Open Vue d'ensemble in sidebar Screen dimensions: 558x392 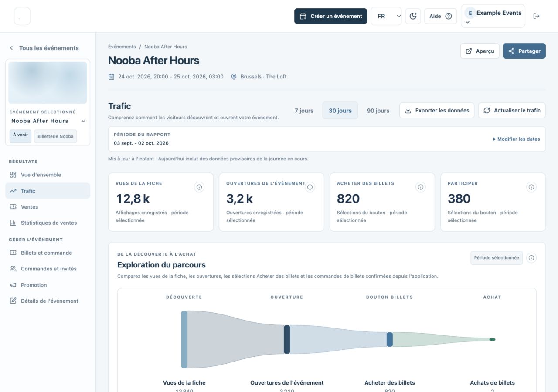(x=48, y=175)
